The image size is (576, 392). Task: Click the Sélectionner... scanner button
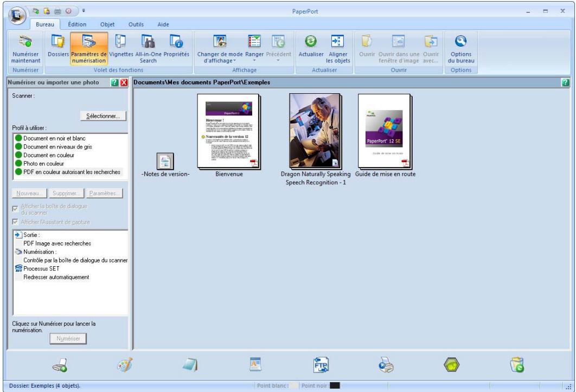[x=103, y=116]
